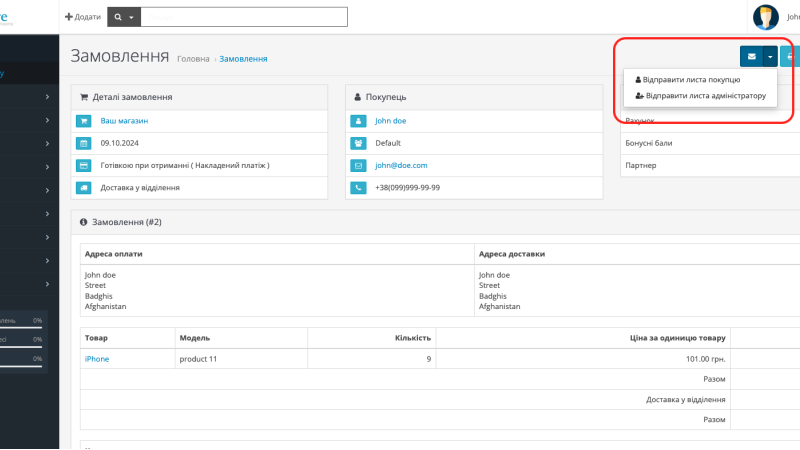The width and height of the screenshot is (800, 450).
Task: Click the envelope send-email button
Action: (752, 57)
